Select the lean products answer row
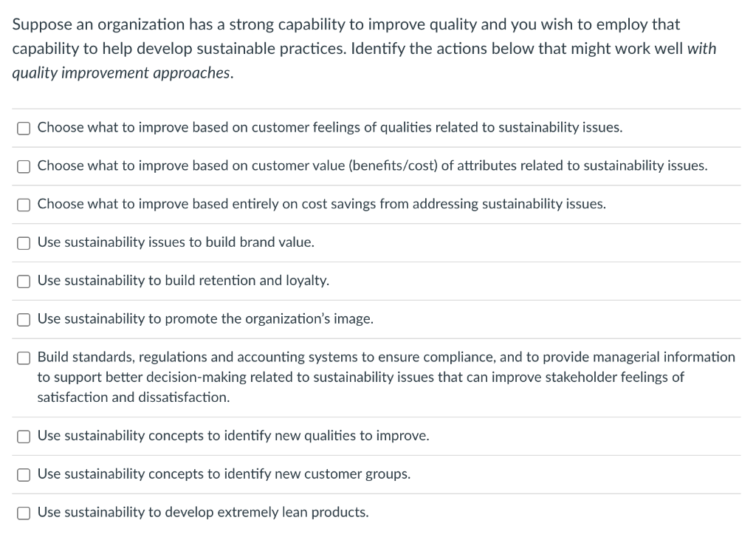The width and height of the screenshot is (756, 543). point(202,512)
